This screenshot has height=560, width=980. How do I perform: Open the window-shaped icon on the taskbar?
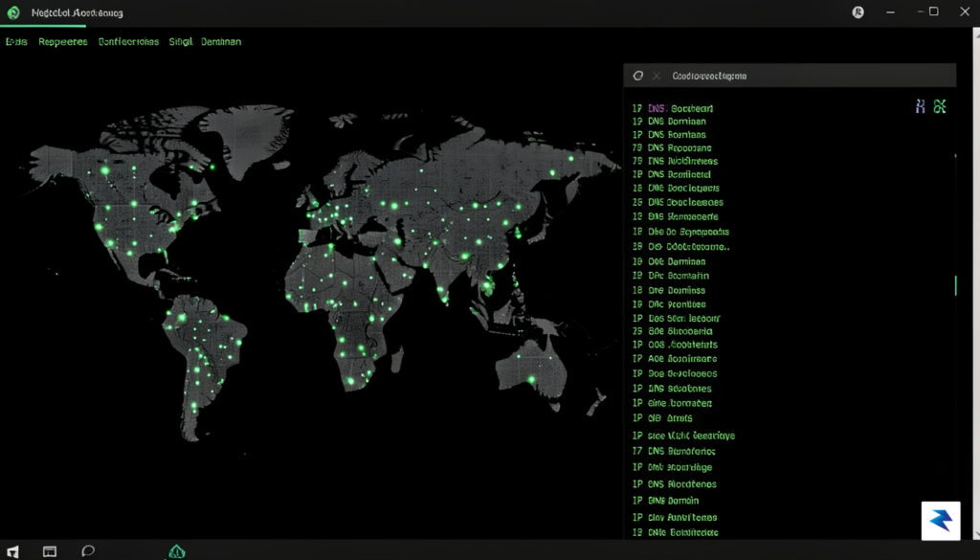pos(50,551)
